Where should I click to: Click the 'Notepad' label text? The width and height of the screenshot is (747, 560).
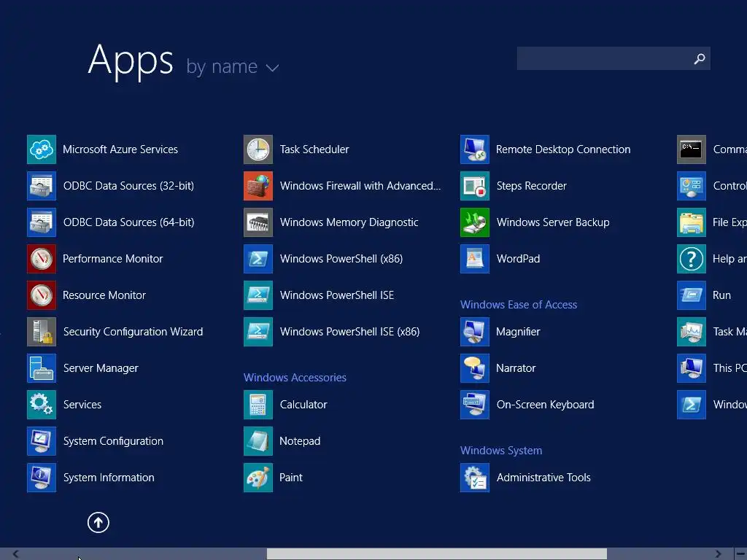300,441
